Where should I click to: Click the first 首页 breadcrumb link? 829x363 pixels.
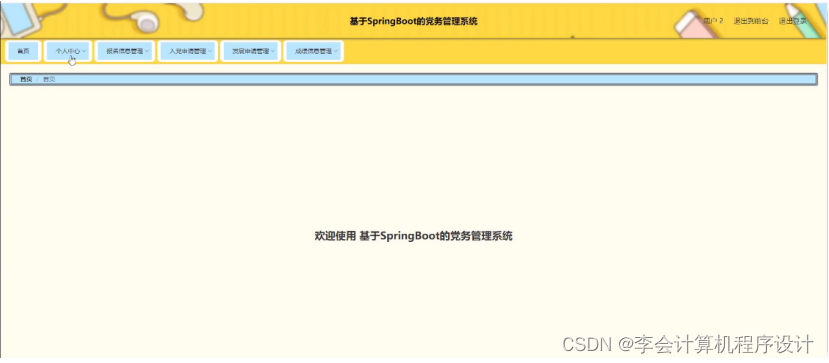(x=26, y=79)
